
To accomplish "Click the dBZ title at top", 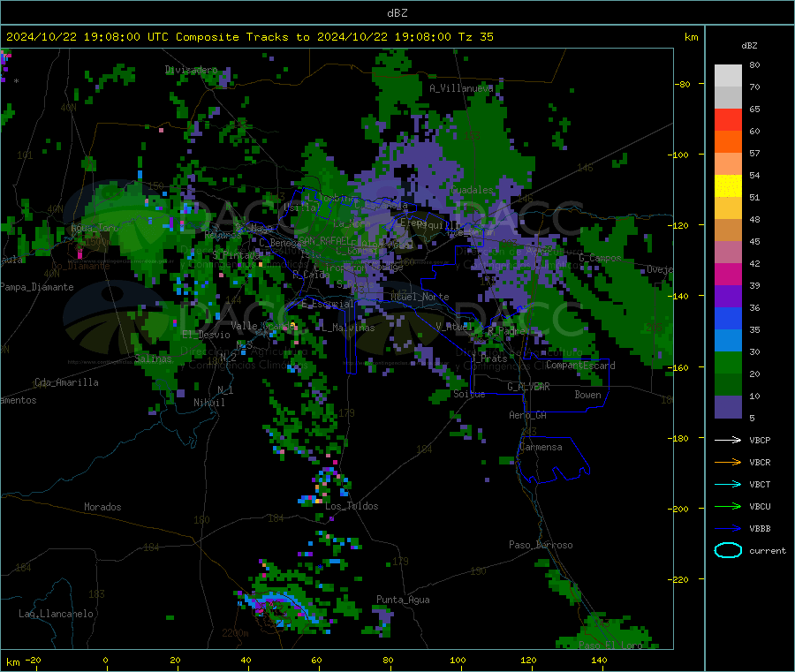I will point(397,13).
